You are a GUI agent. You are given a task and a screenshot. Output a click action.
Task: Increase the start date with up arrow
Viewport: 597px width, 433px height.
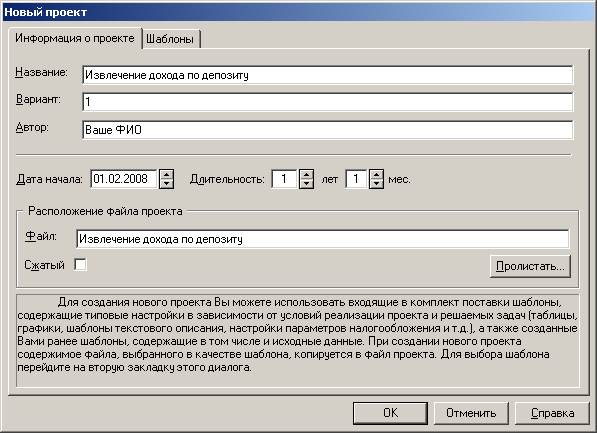(167, 174)
